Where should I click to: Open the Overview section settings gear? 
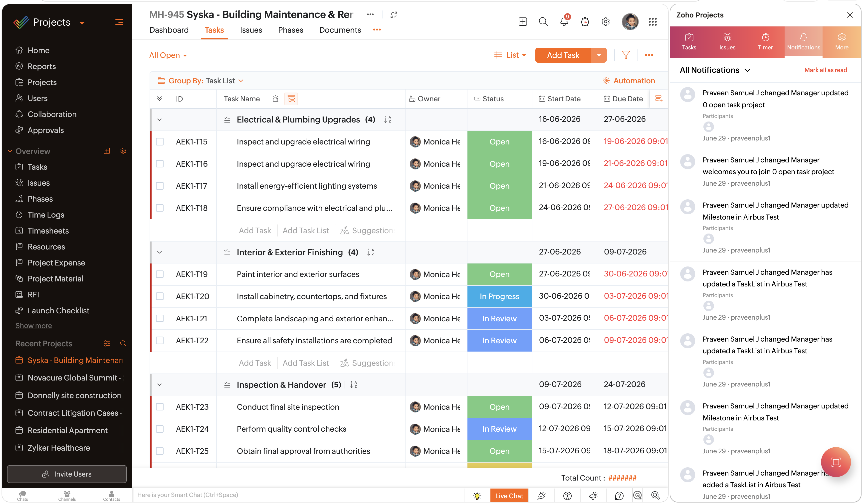pos(123,151)
